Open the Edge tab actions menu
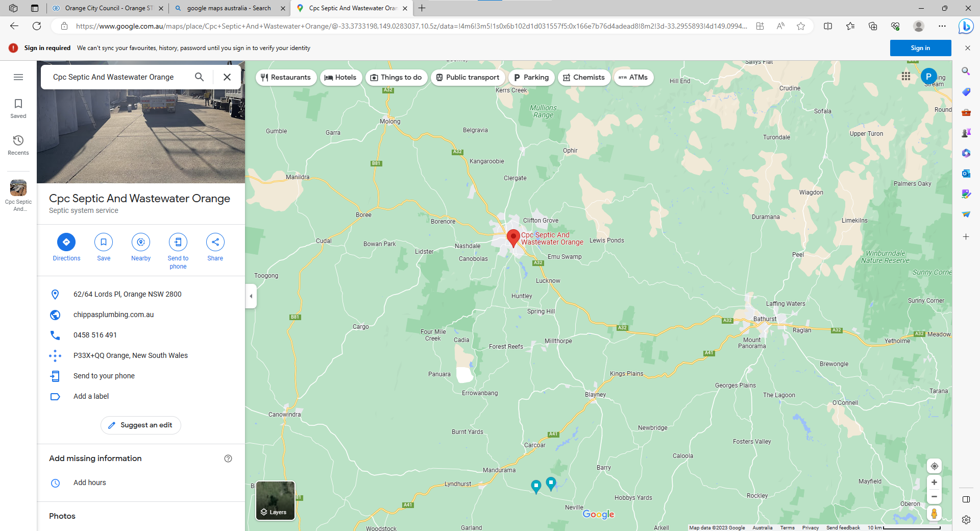 (x=34, y=8)
